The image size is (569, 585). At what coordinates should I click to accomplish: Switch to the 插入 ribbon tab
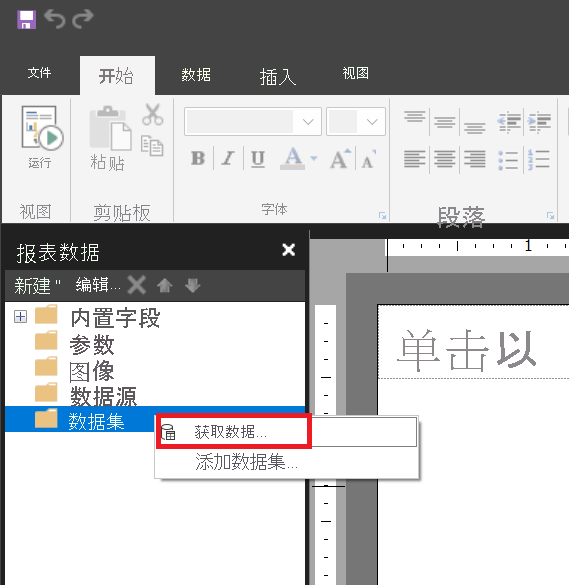278,77
